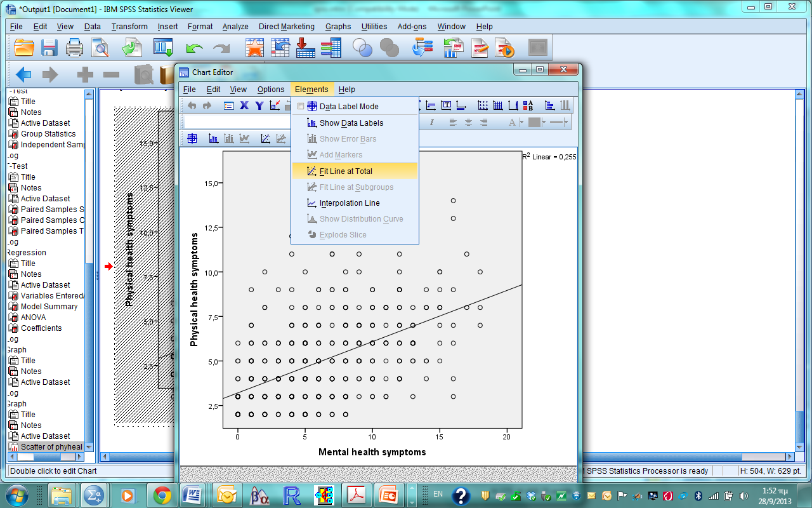The image size is (812, 508).
Task: Toggle the Data Label Mode checkbox
Action: 301,107
